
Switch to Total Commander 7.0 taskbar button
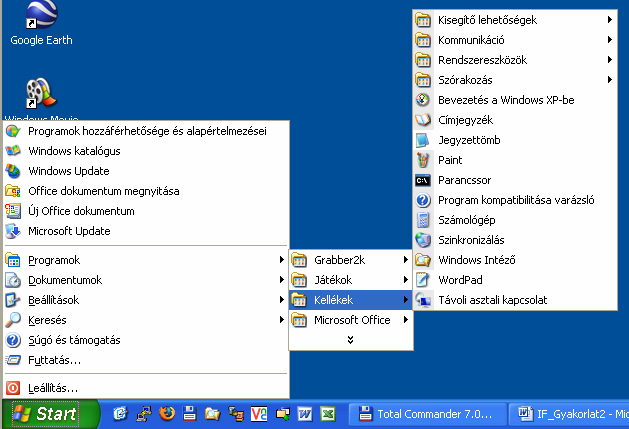427,414
